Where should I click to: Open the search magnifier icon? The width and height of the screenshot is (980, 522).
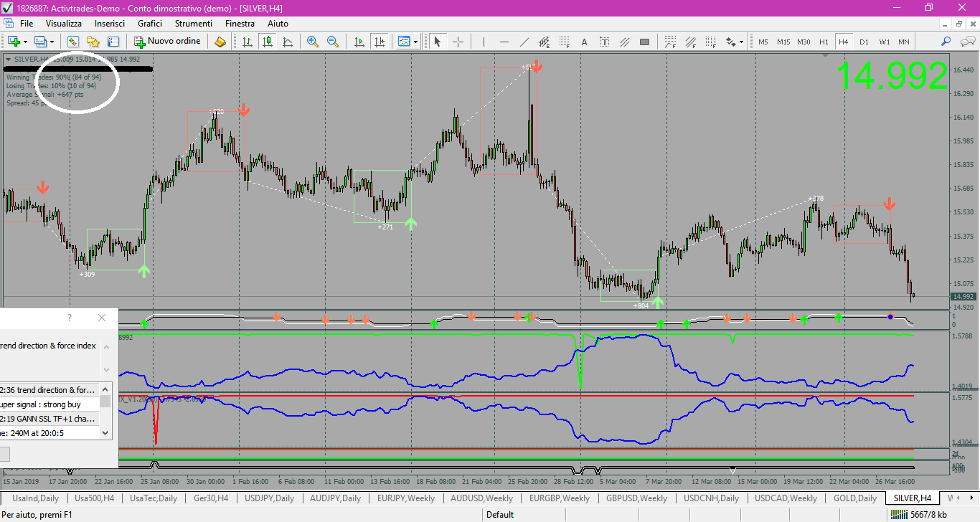click(x=946, y=42)
